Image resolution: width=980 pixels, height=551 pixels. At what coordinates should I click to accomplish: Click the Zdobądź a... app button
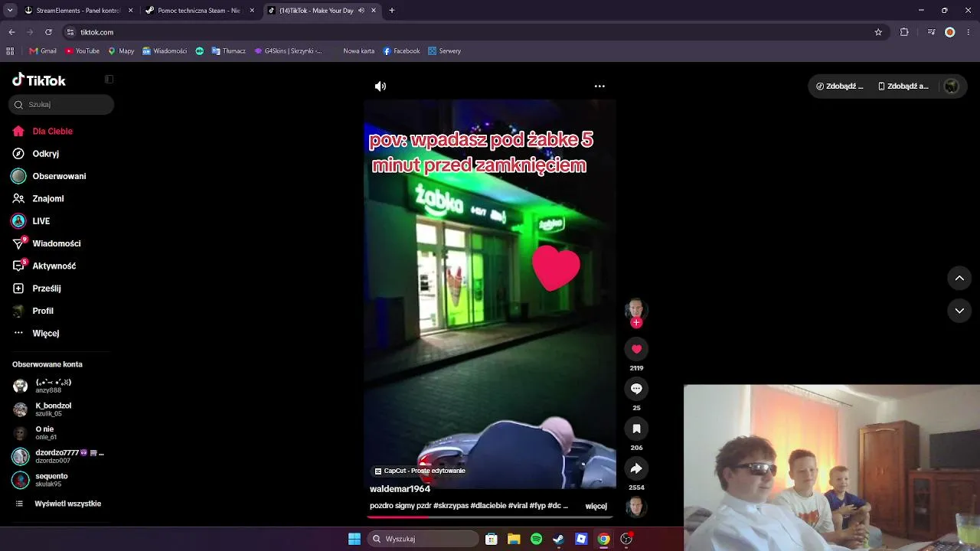click(903, 86)
